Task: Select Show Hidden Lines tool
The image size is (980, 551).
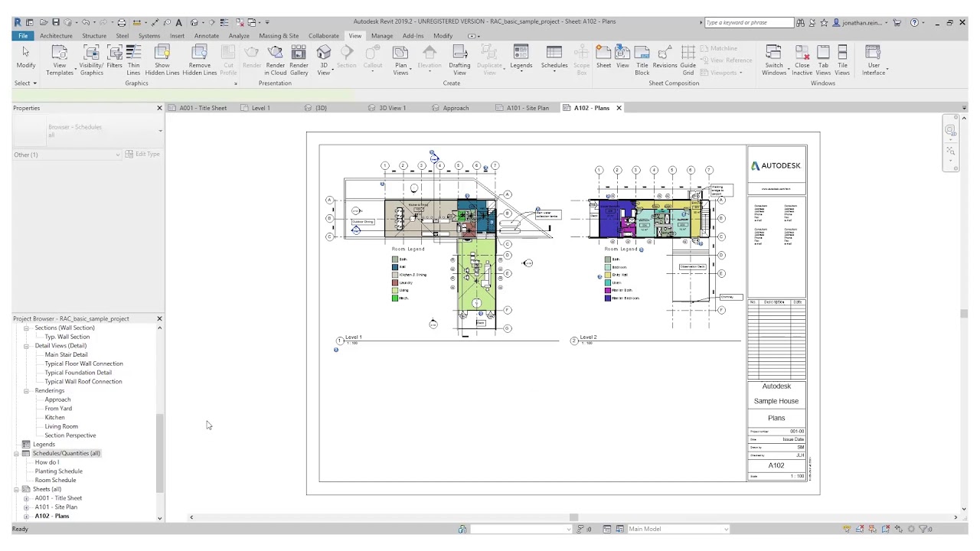Action: pos(162,60)
